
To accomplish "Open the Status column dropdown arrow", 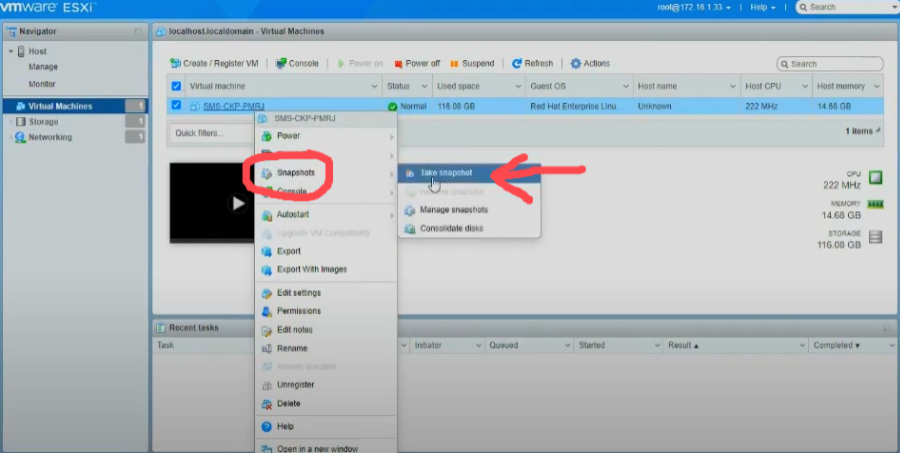I will 425,86.
